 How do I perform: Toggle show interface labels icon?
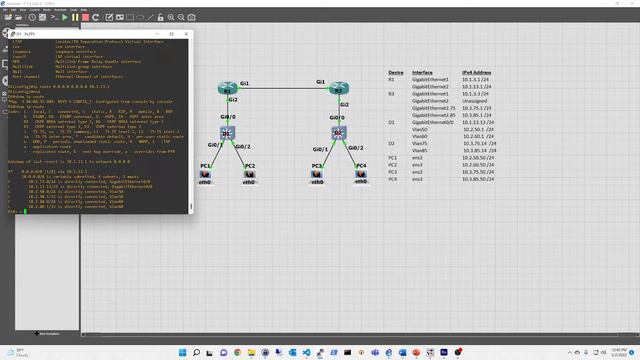click(42, 17)
